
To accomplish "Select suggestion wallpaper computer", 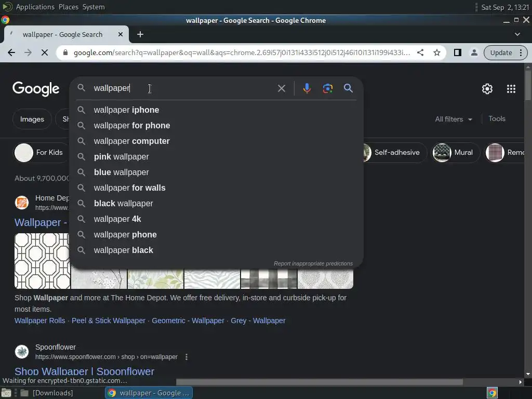I will pyautogui.click(x=216, y=141).
